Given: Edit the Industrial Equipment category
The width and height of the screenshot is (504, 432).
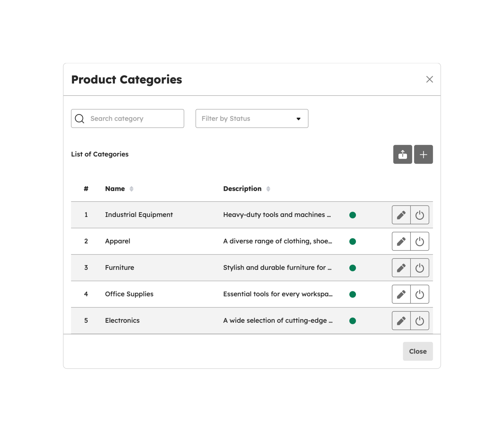Looking at the screenshot, I should point(401,215).
